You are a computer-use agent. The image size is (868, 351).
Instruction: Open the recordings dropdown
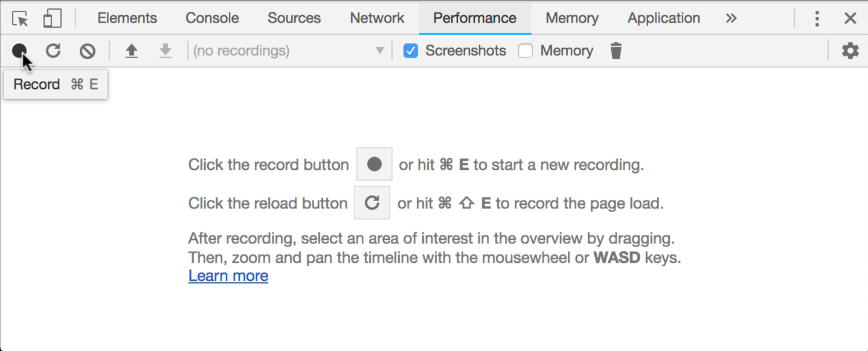tap(380, 51)
